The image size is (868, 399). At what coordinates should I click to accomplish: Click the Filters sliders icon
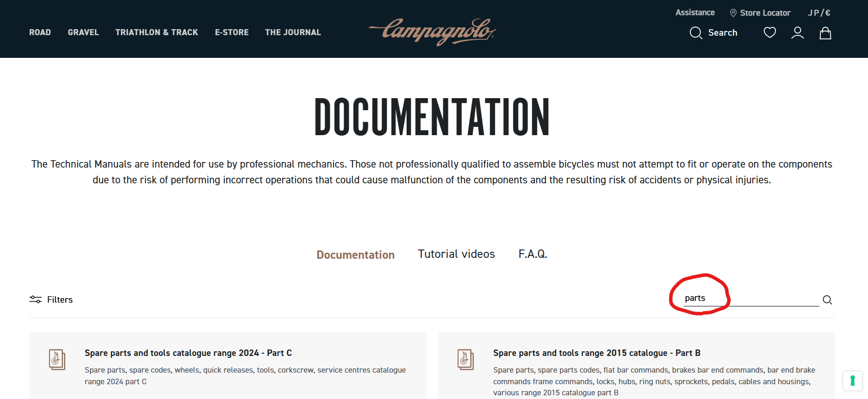[x=36, y=299]
